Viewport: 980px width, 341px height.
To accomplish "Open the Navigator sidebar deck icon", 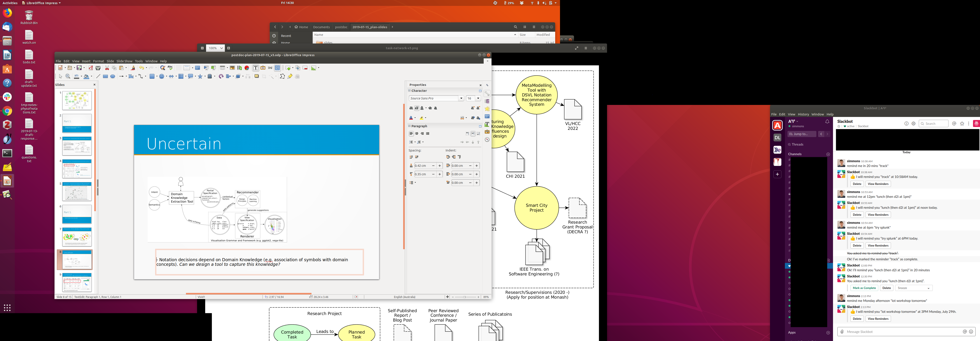I will [x=487, y=139].
